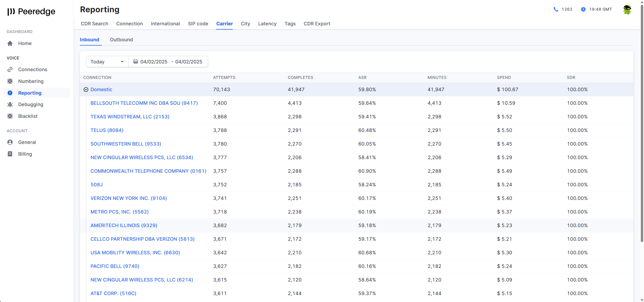Click the date range input field
This screenshot has width=644, height=302.
coord(171,62)
